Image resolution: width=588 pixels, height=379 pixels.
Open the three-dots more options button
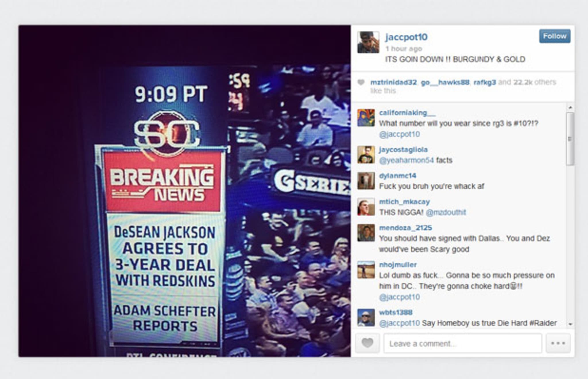(558, 343)
